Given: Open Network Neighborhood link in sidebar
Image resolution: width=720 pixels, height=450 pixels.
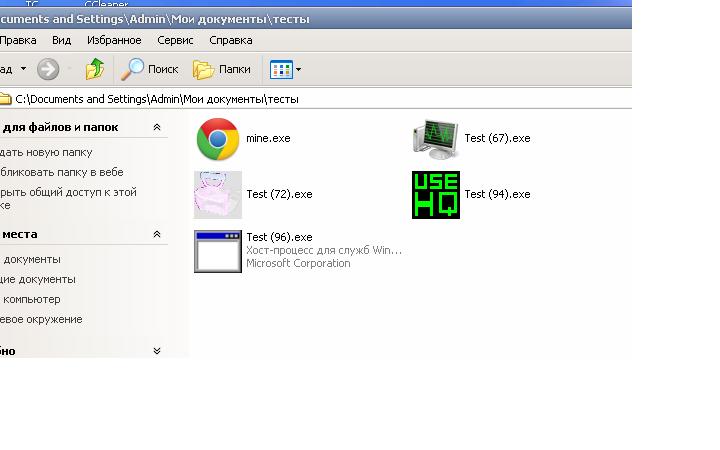Looking at the screenshot, I should tap(41, 320).
